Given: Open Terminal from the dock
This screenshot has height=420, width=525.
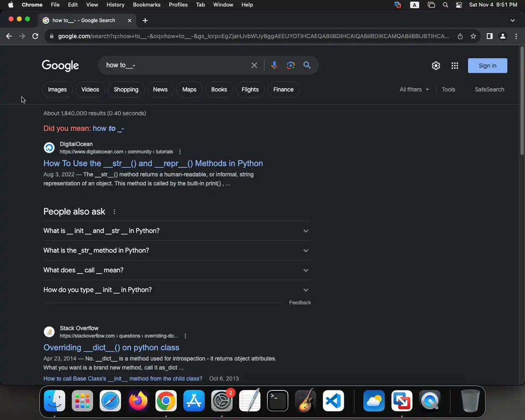Looking at the screenshot, I should click(x=278, y=401).
